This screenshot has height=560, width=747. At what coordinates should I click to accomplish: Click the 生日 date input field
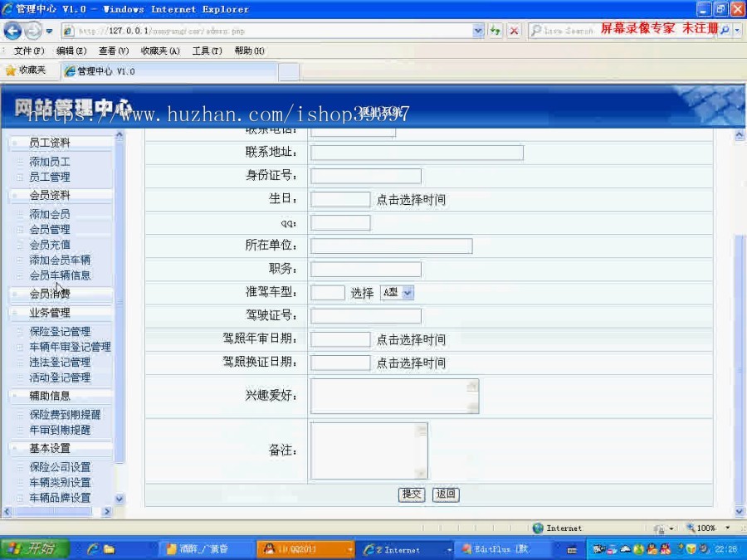340,199
